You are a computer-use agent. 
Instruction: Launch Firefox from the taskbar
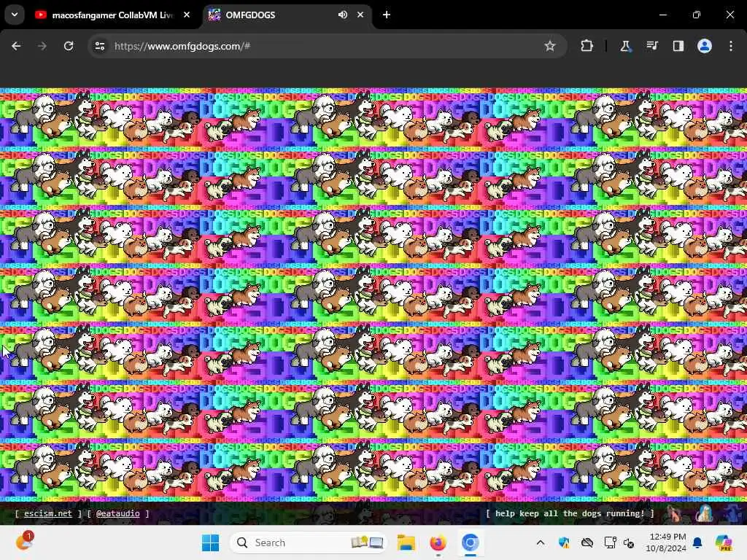pos(438,542)
